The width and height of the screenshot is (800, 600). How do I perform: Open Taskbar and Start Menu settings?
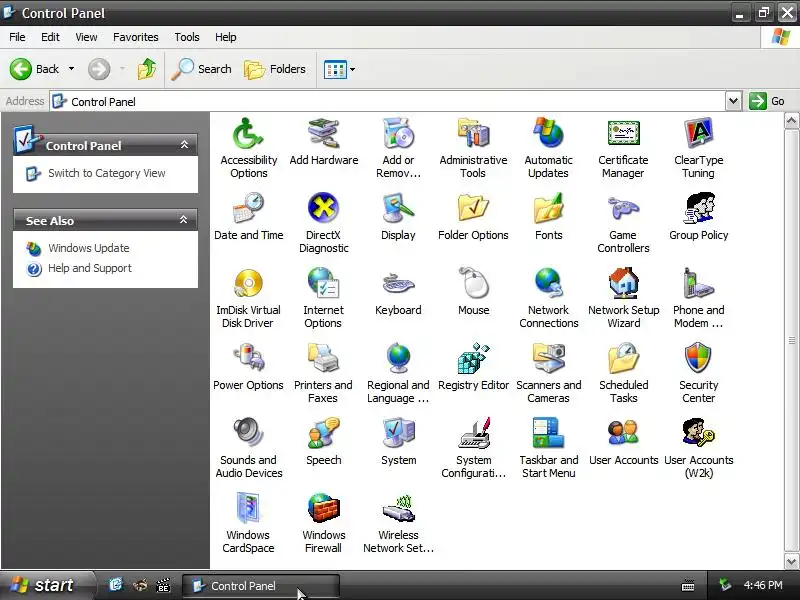(548, 448)
